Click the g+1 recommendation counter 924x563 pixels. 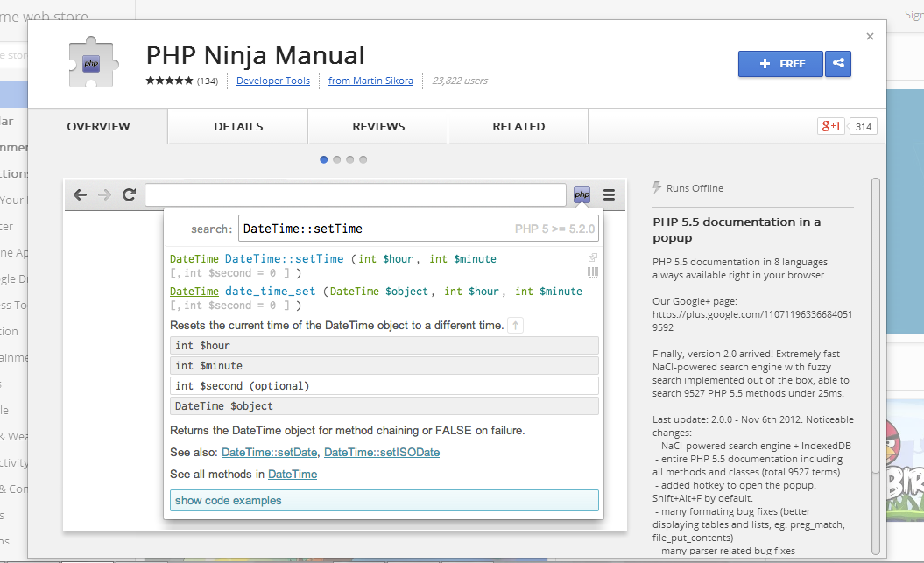coord(830,126)
